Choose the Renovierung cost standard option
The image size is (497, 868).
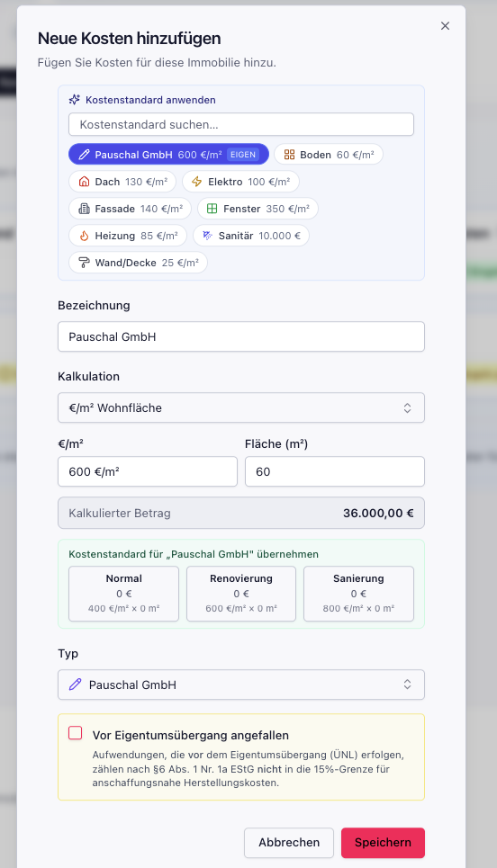241,594
